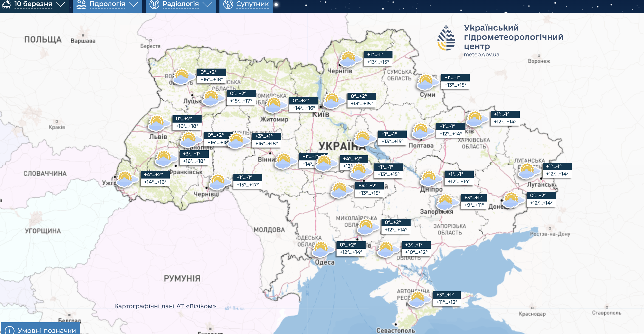The height and width of the screenshot is (334, 644).
Task: Click the Ukrainian Hydrometeorological Center logo emblem
Action: tap(447, 38)
